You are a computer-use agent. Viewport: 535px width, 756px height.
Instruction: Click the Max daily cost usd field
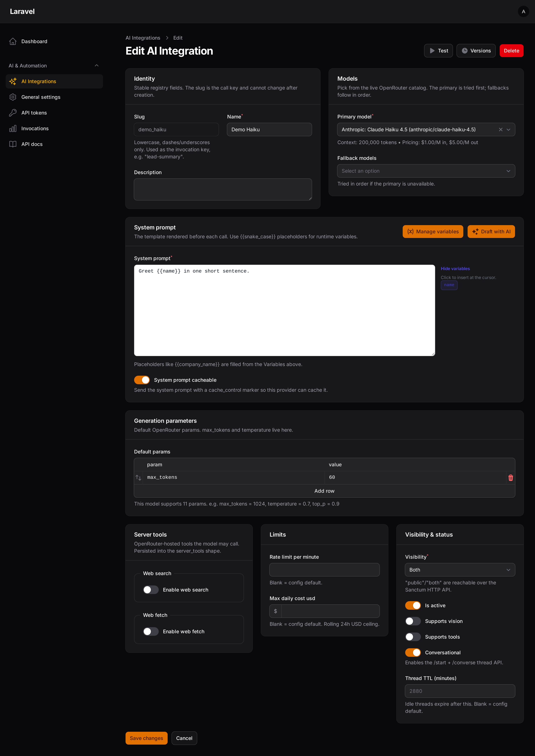[330, 611]
